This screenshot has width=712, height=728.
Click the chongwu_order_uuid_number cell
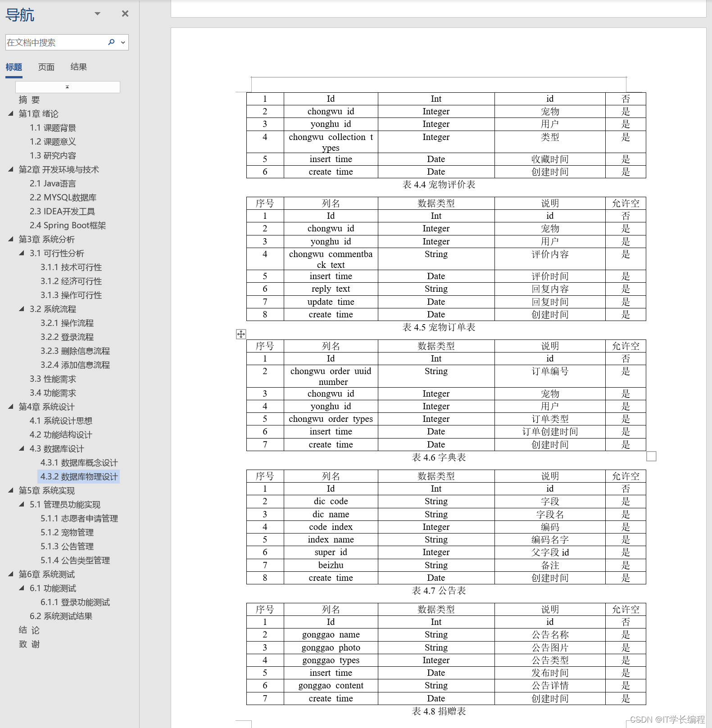tap(331, 376)
